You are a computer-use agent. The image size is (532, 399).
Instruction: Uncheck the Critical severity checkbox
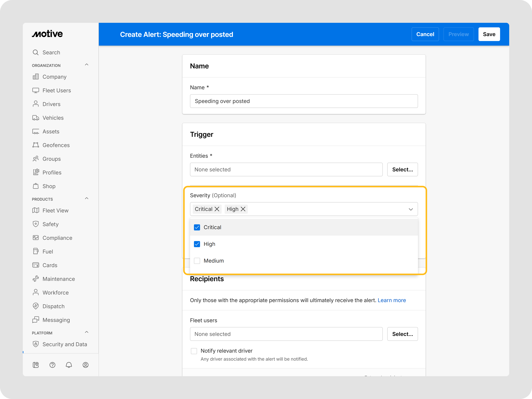point(197,227)
